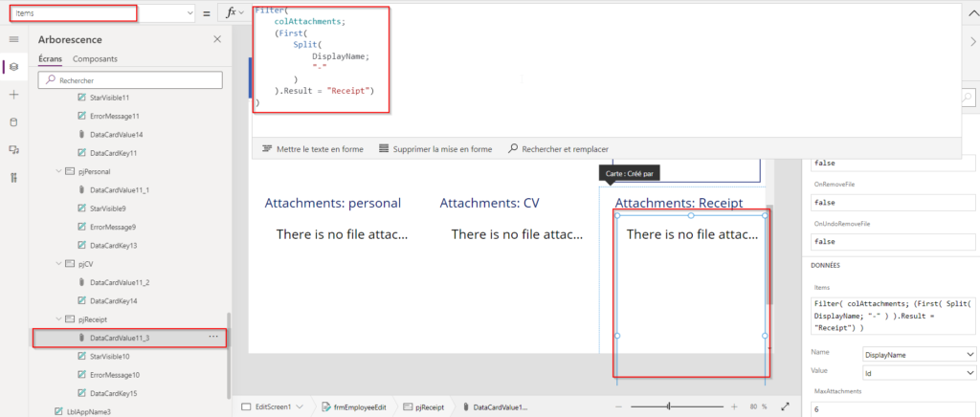Open the advanced tools icon in sidebar
This screenshot has height=417, width=980.
[x=13, y=178]
